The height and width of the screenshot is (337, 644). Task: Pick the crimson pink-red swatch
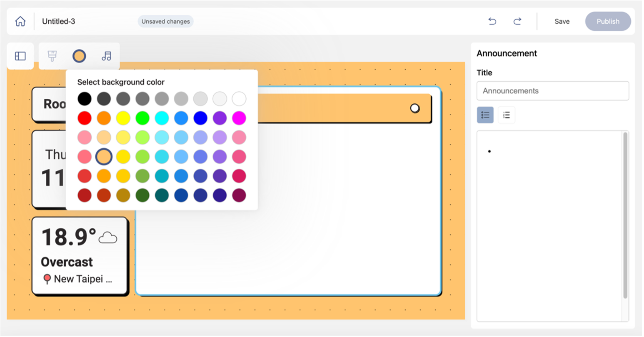[x=239, y=176]
